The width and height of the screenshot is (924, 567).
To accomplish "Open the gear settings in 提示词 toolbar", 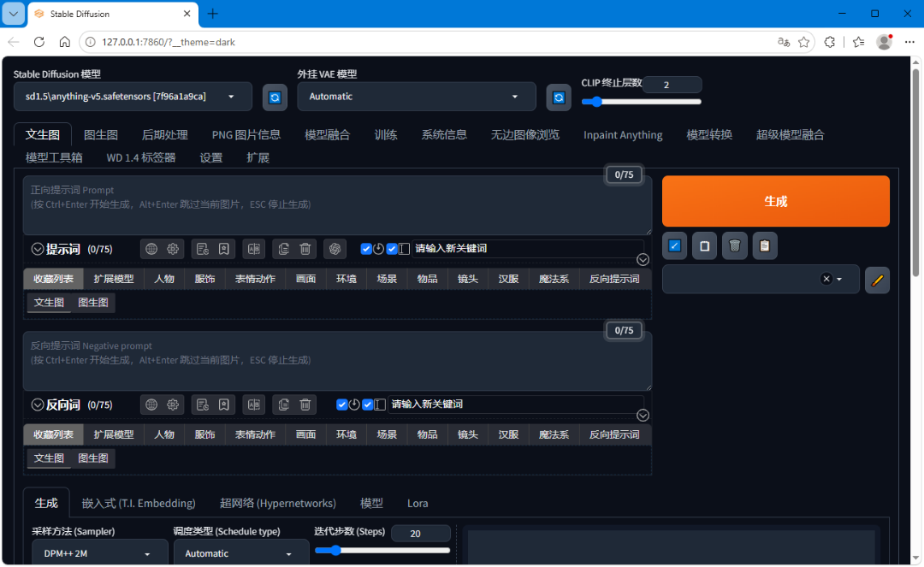I will click(x=173, y=249).
